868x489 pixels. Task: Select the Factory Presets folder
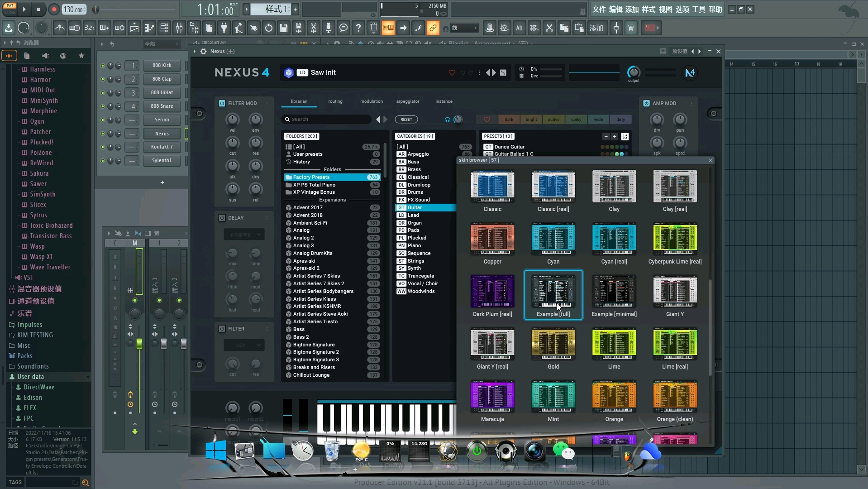(332, 177)
